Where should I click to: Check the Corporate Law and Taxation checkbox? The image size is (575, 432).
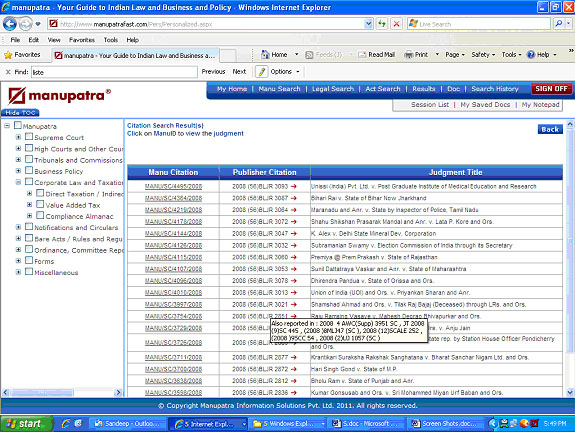click(29, 182)
